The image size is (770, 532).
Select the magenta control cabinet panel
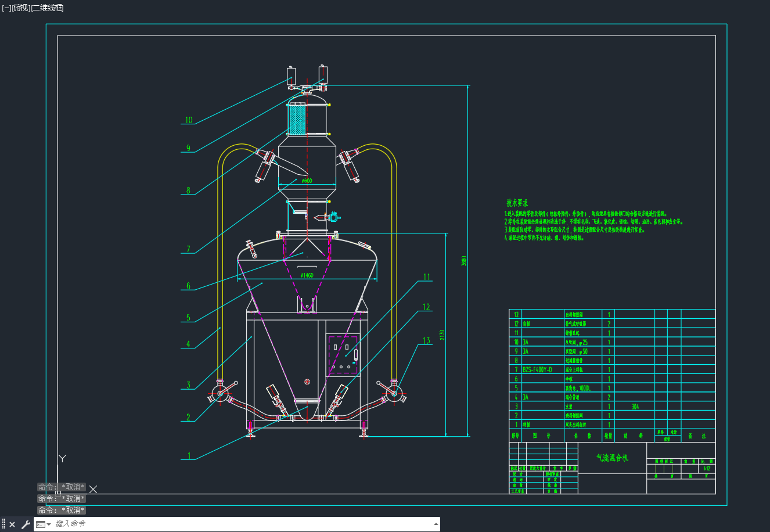point(343,355)
